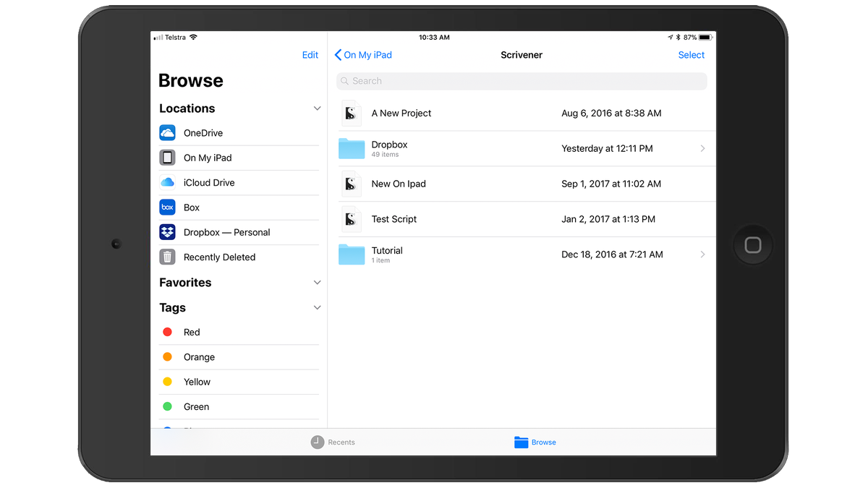Switch to the Recents tab
The width and height of the screenshot is (868, 488).
coord(333,442)
